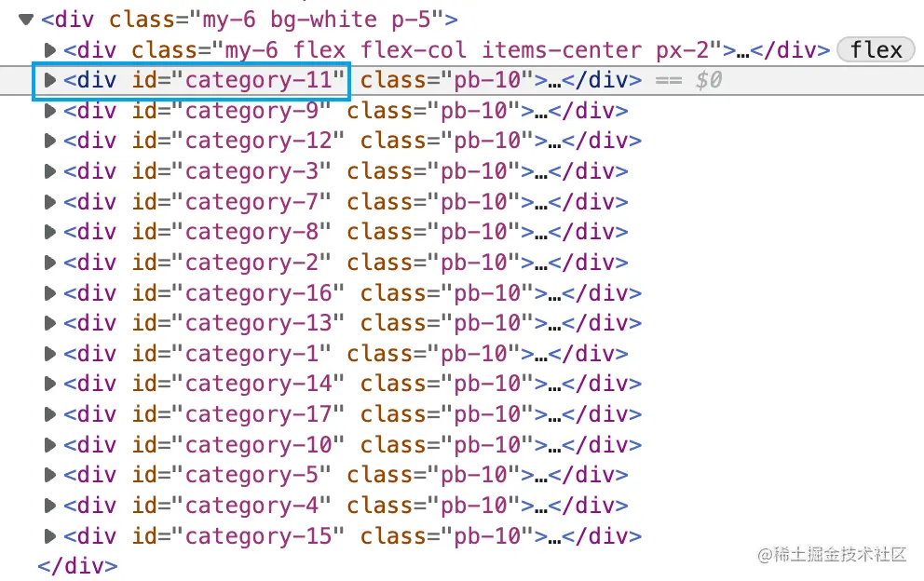The image size is (924, 581).
Task: Select the id="category-3" attribute text
Action: tap(231, 171)
